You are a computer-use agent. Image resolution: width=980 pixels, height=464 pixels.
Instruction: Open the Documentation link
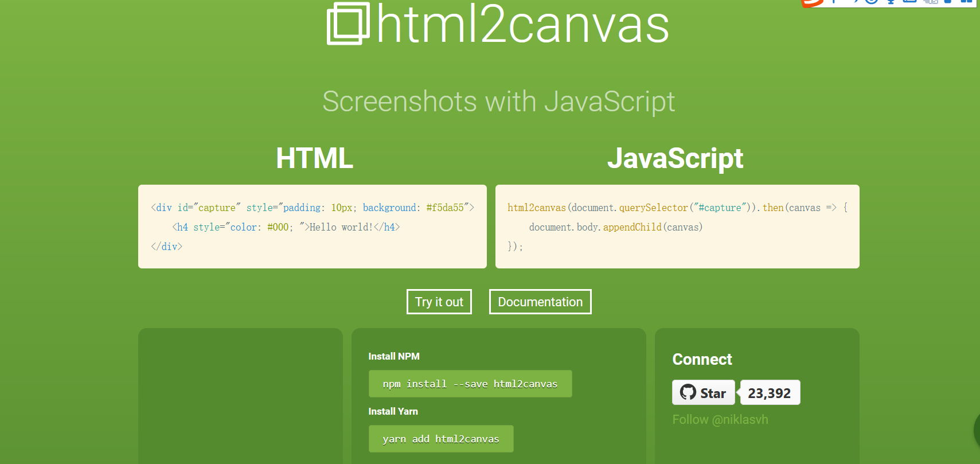[540, 302]
